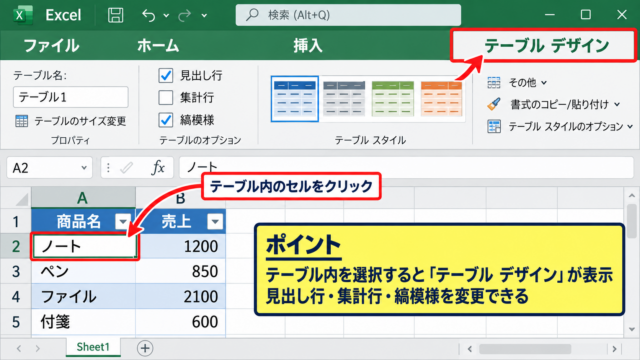Open the undo history dropdown arrow

pos(166,16)
